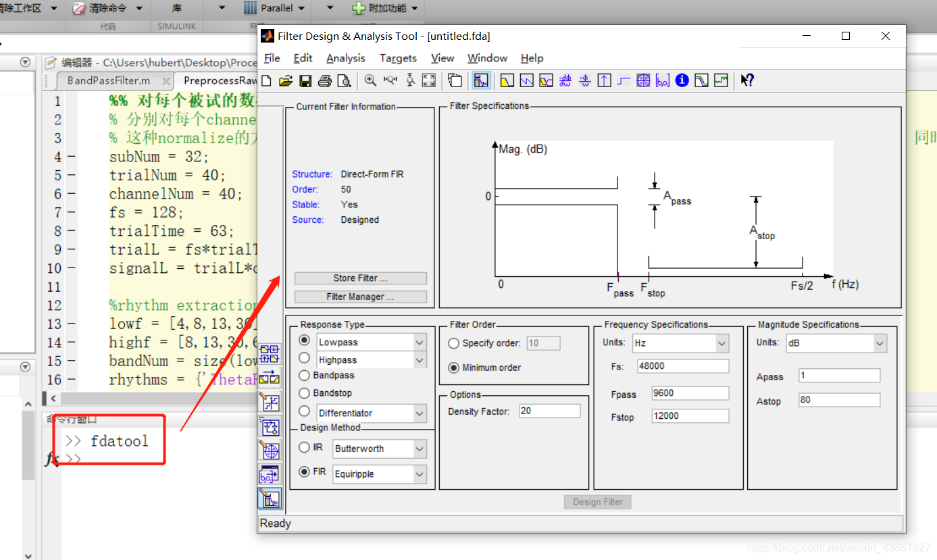Choose the Bandstop response type
This screenshot has height=560, width=937.
click(305, 392)
